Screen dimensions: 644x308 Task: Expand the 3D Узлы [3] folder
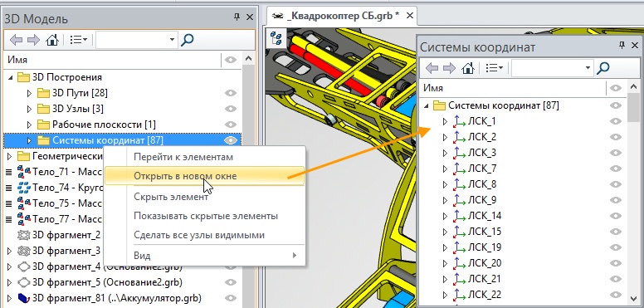click(x=29, y=109)
